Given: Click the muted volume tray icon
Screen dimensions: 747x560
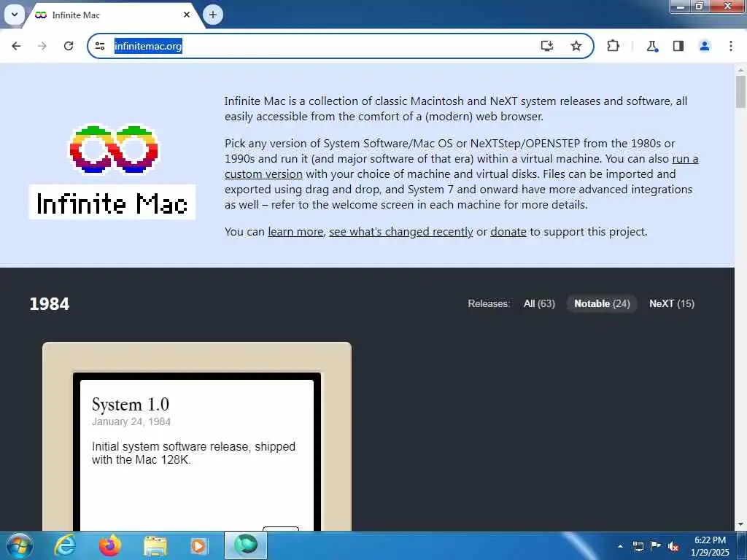Looking at the screenshot, I should pos(673,547).
